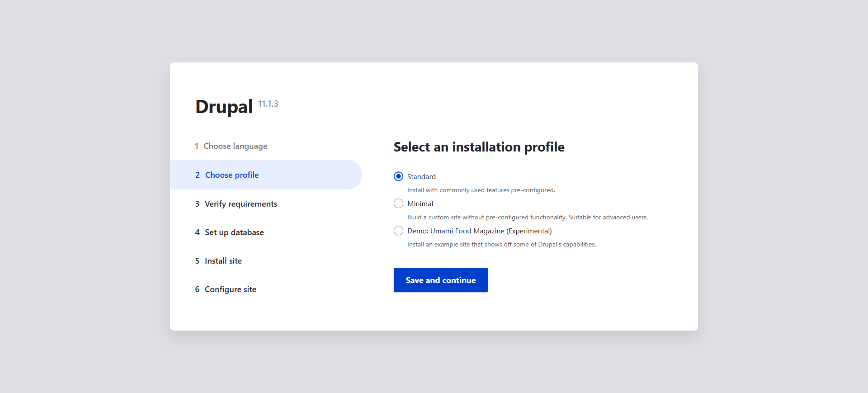Select step 2 Choose profile
The height and width of the screenshot is (393, 868).
pyautogui.click(x=266, y=175)
